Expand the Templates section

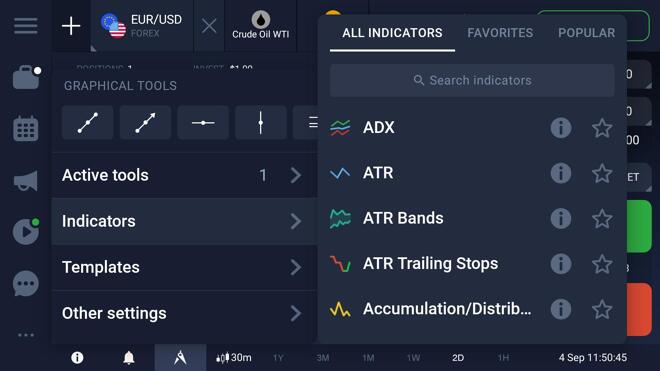coord(184,267)
